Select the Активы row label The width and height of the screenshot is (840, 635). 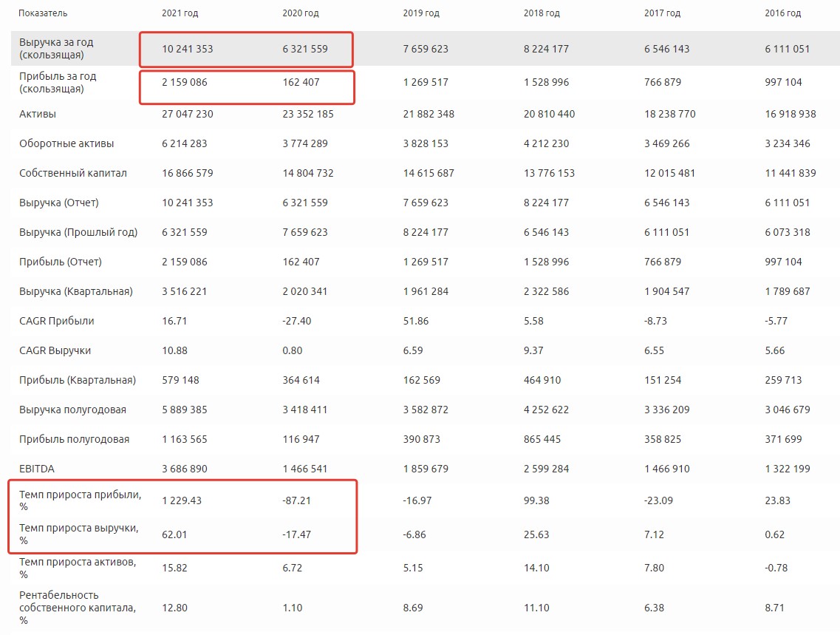coord(38,114)
